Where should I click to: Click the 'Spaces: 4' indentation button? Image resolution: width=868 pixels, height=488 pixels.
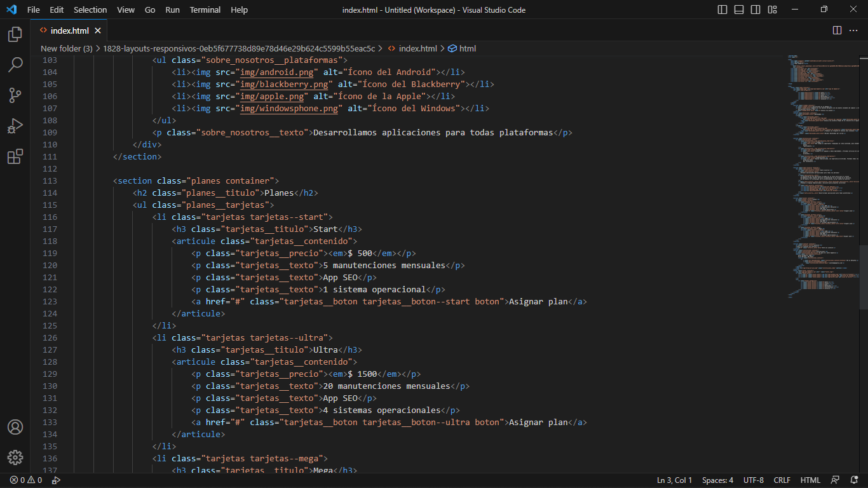[717, 480]
